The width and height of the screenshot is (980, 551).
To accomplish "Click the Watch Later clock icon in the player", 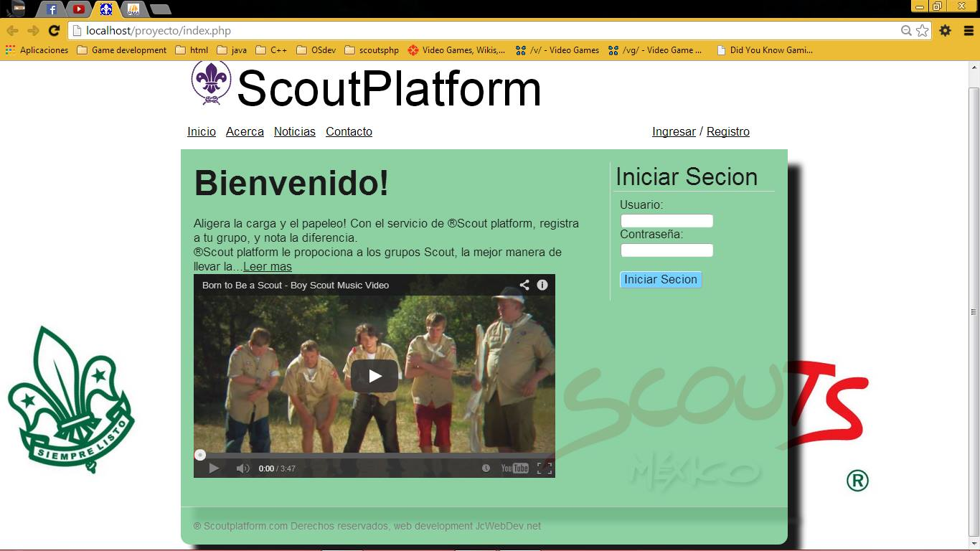I will point(486,468).
